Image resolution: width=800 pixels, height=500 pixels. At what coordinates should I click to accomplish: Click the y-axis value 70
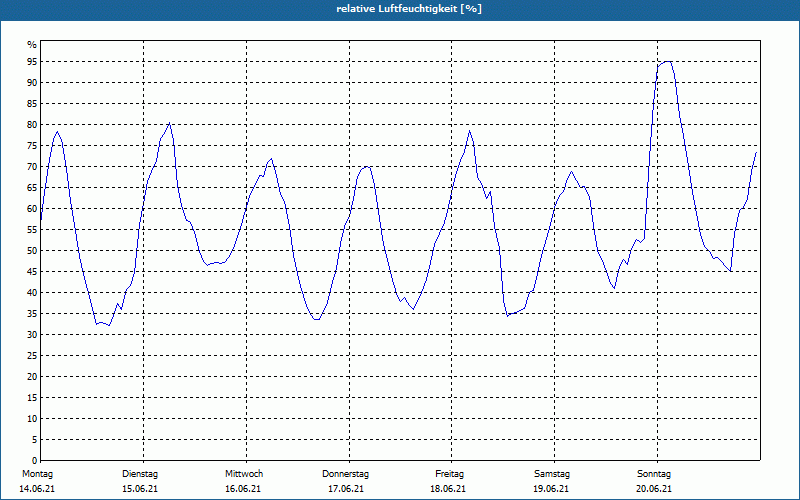click(32, 167)
